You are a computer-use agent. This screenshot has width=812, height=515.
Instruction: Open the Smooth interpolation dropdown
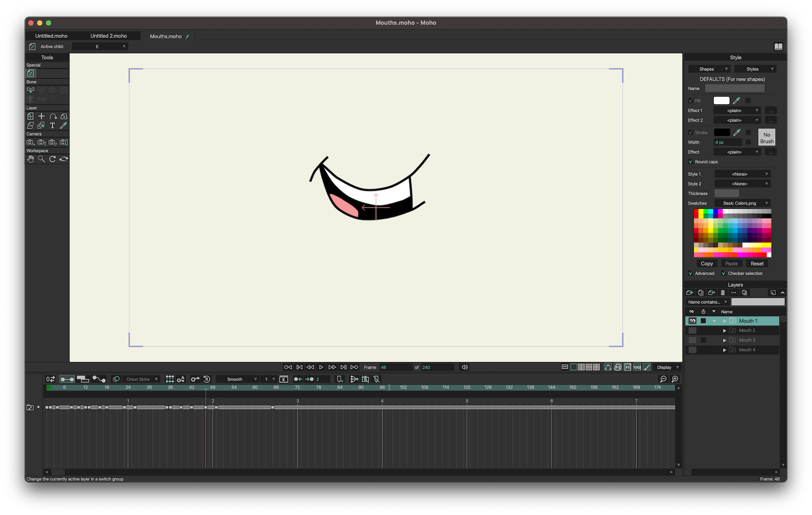[237, 379]
